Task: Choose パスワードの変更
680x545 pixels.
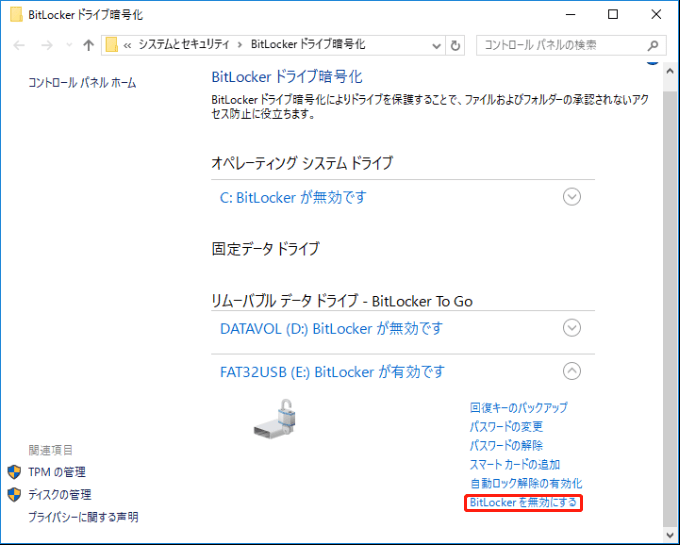Action: pos(506,427)
